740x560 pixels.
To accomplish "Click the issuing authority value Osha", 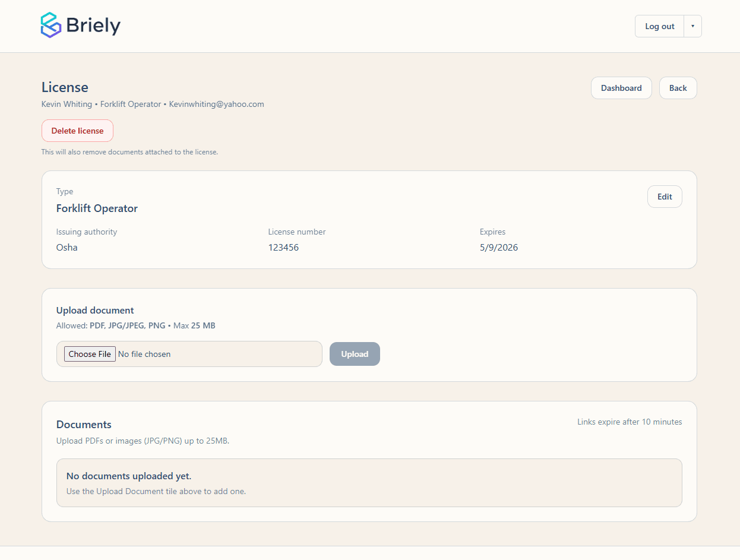I will 67,248.
